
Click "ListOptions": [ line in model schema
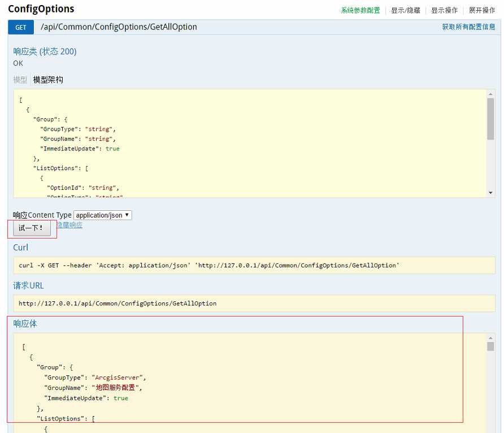(61, 168)
